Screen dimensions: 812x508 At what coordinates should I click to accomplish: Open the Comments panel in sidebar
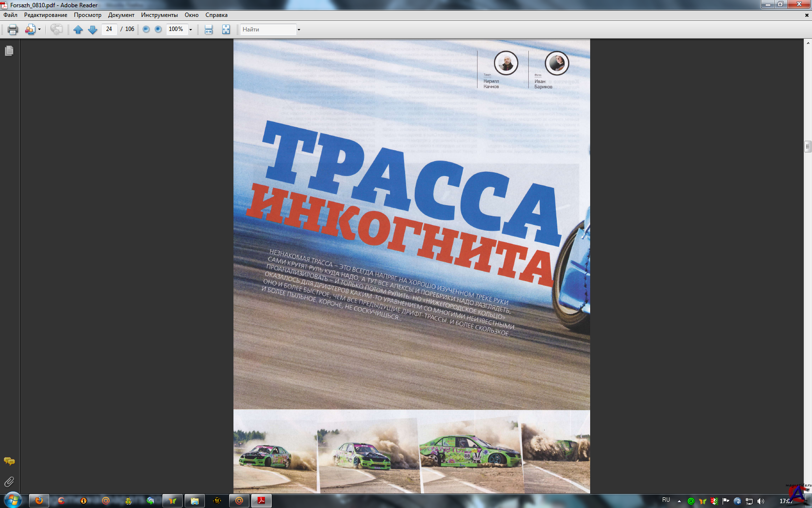coord(9,461)
